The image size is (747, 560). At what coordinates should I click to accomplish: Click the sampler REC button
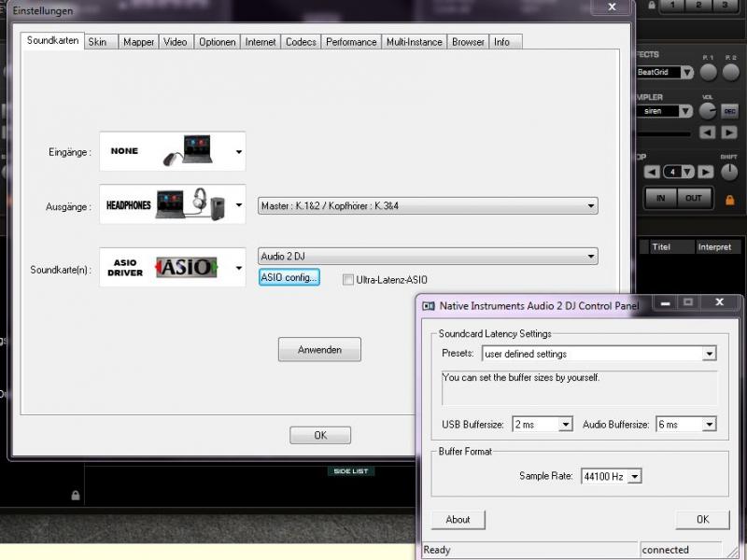(x=729, y=111)
